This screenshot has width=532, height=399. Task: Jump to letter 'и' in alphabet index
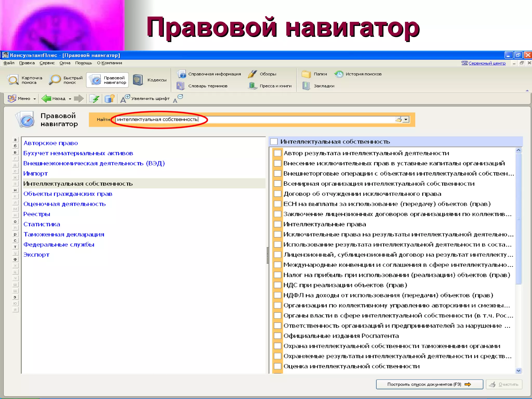pos(15,190)
